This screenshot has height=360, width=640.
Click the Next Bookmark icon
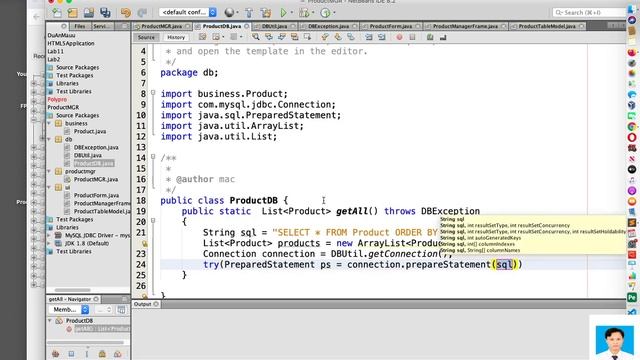338,37
